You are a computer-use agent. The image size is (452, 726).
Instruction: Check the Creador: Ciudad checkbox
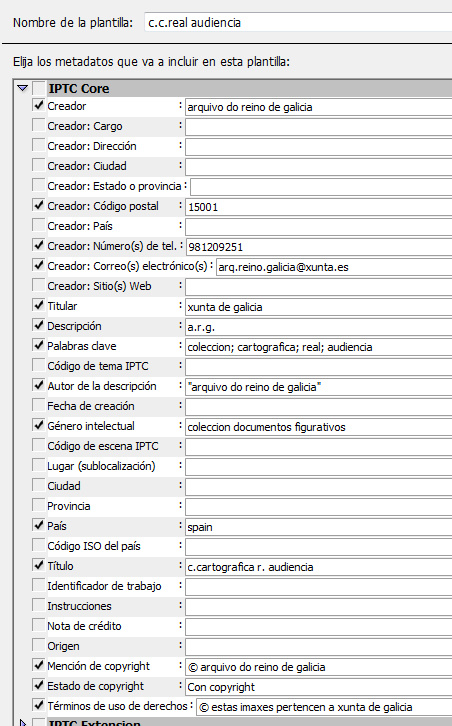pos(39,165)
